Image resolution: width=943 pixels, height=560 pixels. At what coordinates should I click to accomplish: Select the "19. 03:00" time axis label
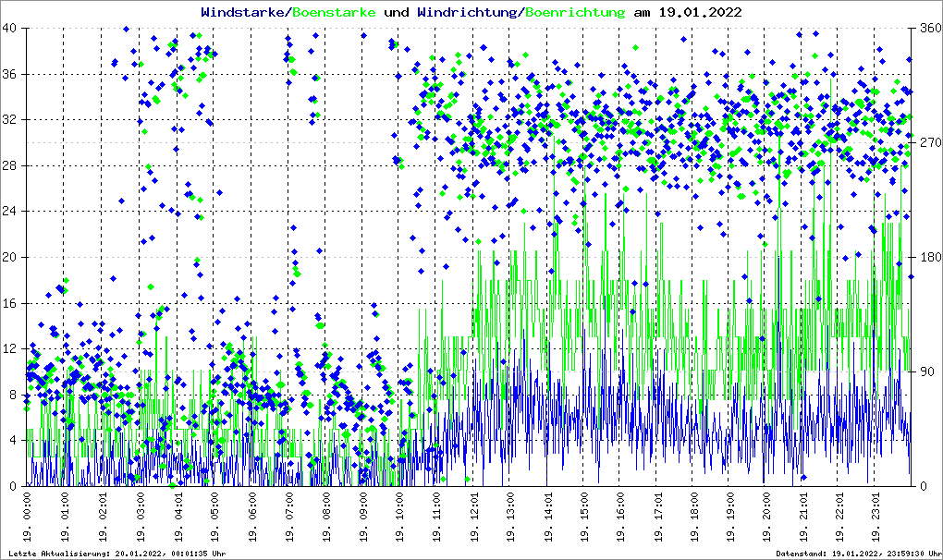click(x=141, y=518)
